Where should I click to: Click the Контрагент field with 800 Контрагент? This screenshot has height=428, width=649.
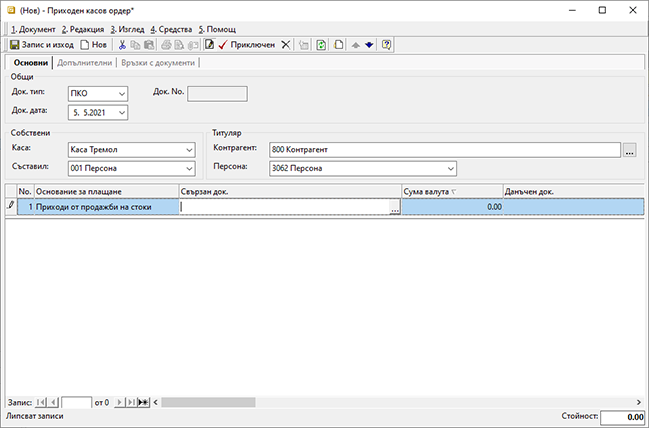445,150
